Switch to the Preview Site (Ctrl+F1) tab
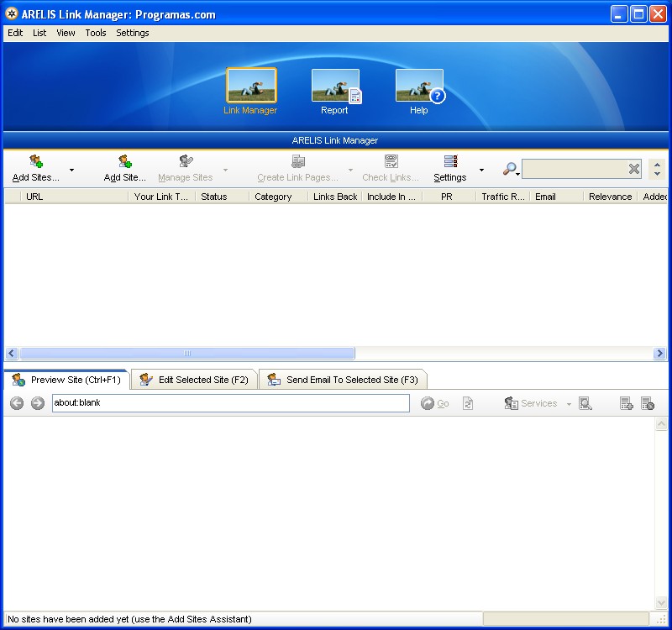The height and width of the screenshot is (630, 672). click(x=67, y=380)
